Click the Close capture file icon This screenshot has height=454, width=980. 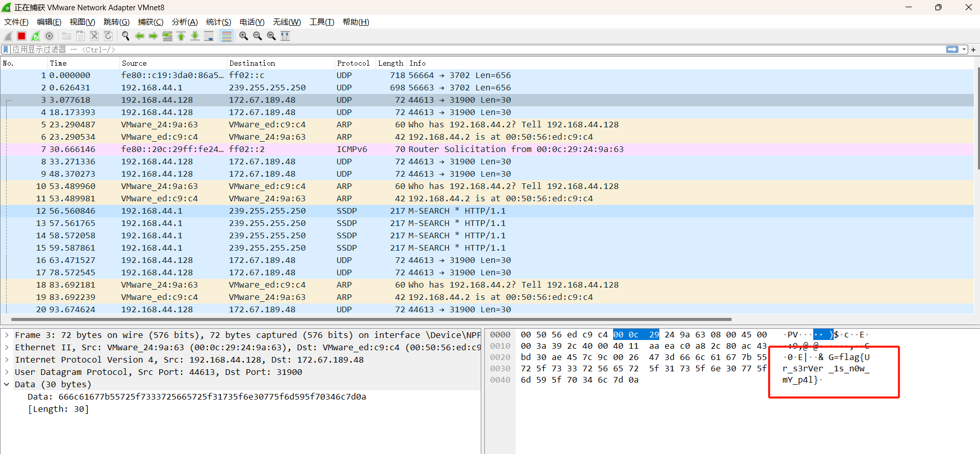tap(94, 36)
